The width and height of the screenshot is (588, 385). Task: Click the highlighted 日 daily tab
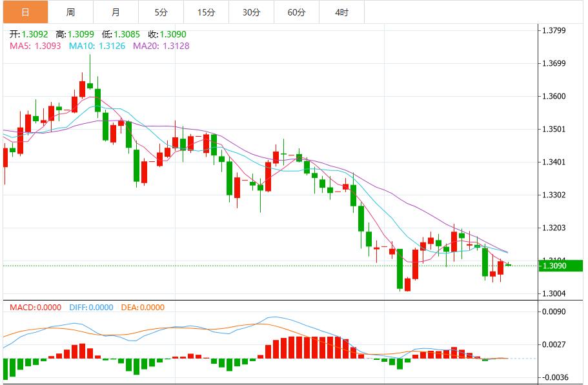tap(26, 12)
